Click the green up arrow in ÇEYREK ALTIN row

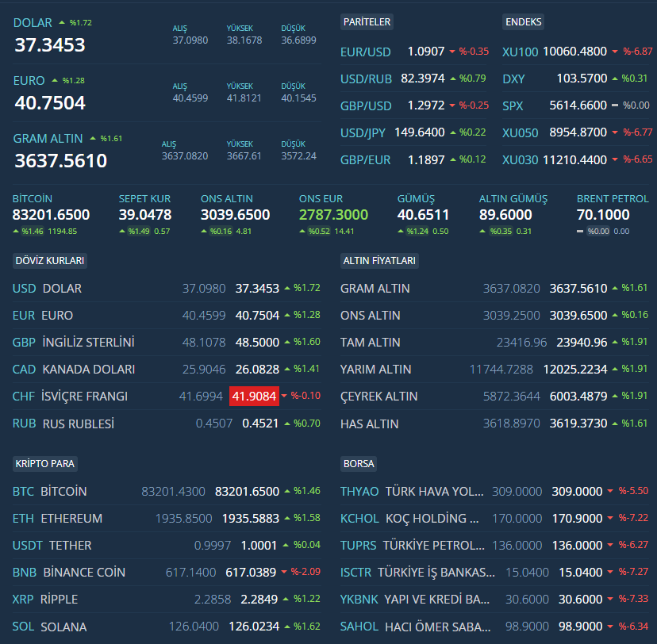613,397
